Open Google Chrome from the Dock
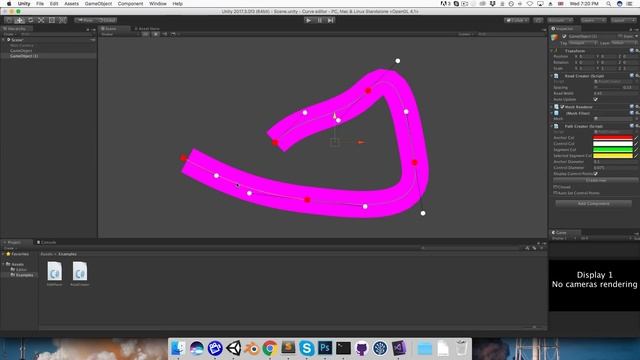 point(270,348)
